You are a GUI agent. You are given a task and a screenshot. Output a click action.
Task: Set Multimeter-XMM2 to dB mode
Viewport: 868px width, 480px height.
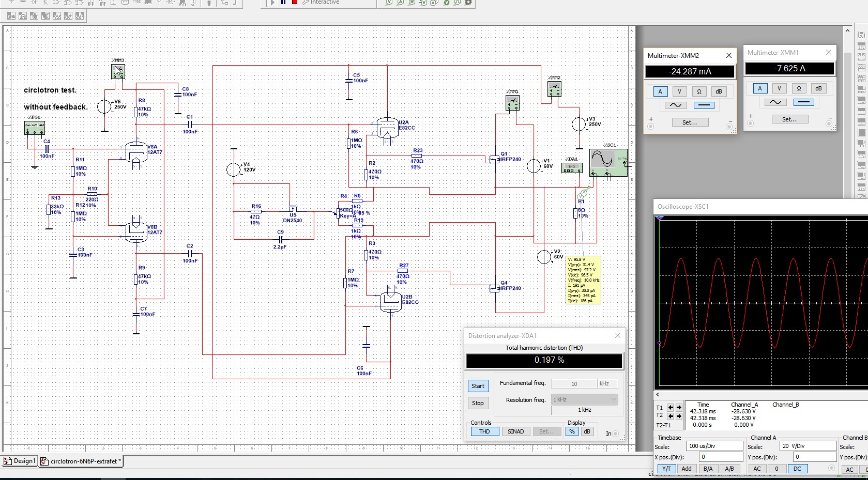click(x=719, y=91)
